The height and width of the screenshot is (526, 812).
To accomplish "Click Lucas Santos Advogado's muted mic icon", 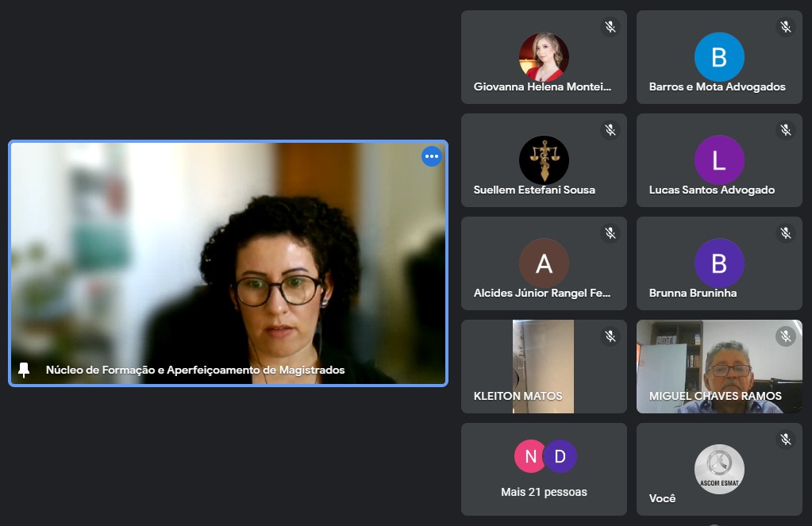I will [785, 130].
